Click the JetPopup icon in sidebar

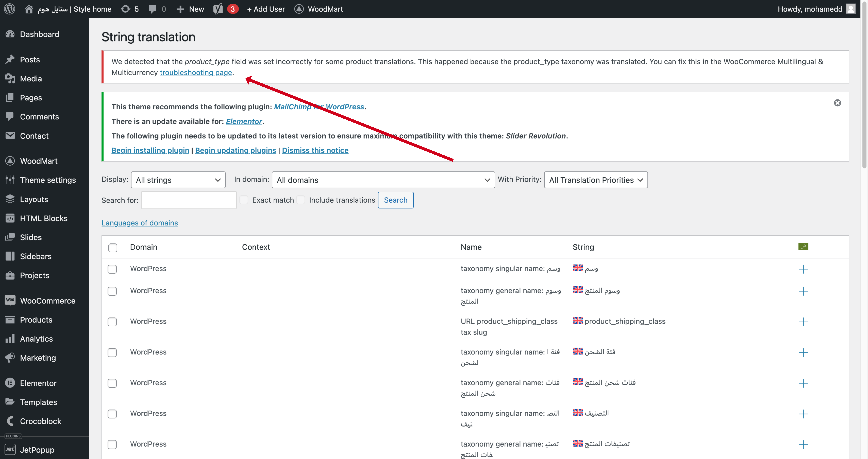[x=10, y=450]
